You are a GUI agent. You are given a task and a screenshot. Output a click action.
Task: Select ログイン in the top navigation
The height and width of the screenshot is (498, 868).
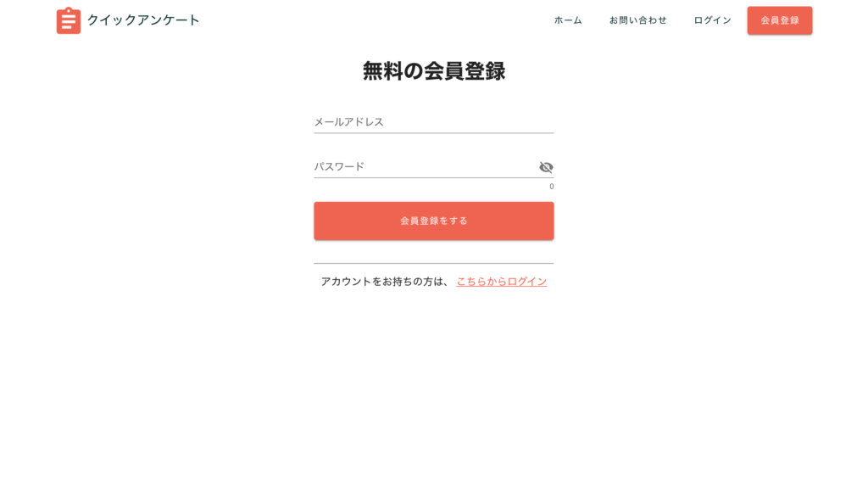[712, 20]
